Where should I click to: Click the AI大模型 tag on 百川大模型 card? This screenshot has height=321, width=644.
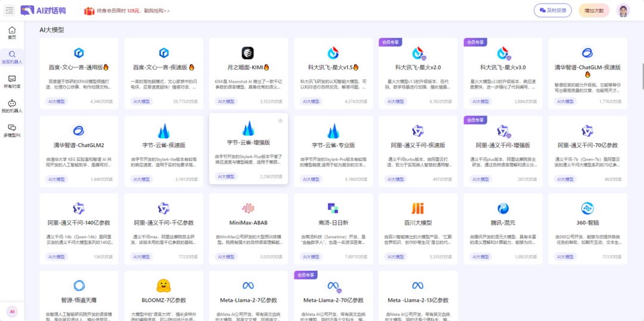396,257
